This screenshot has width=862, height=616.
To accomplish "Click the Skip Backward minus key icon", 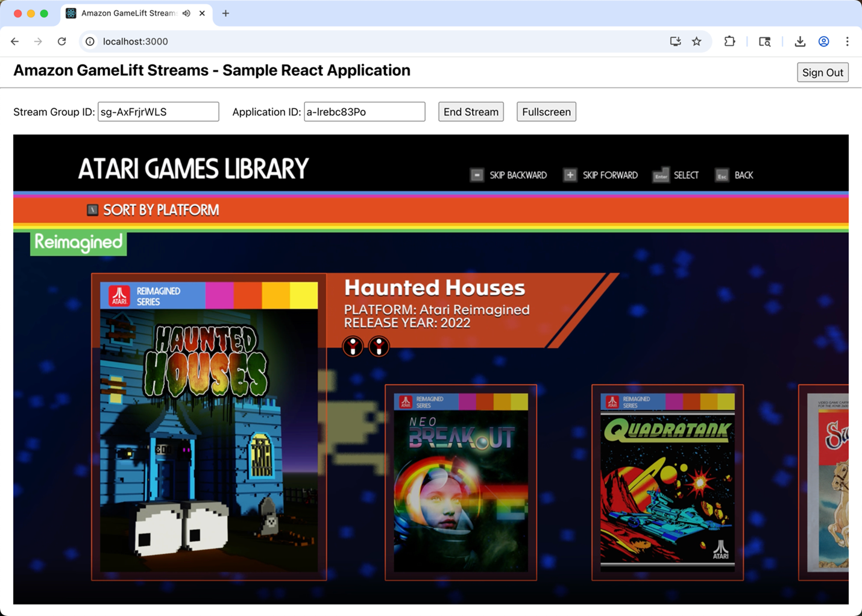I will [x=477, y=175].
